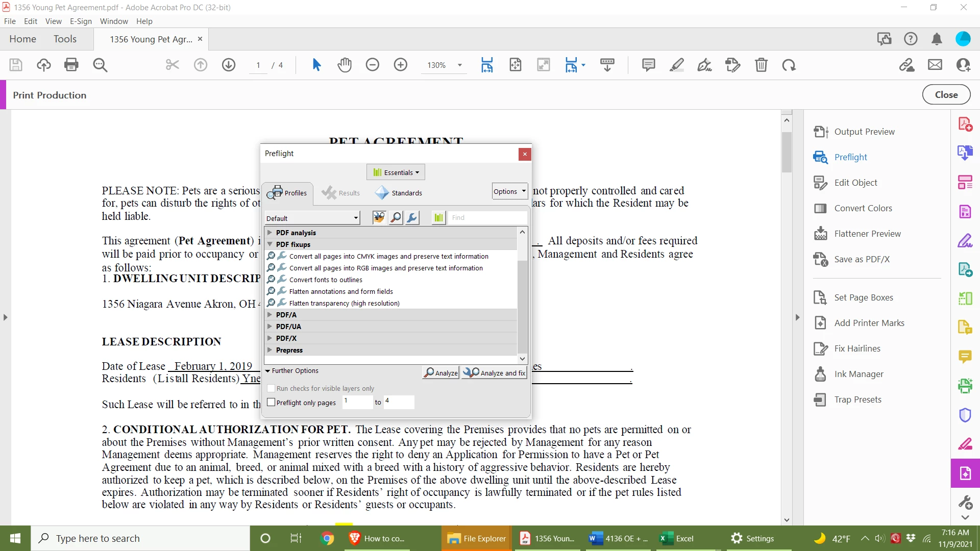
Task: Click the Zoom In plus icon
Action: (401, 65)
